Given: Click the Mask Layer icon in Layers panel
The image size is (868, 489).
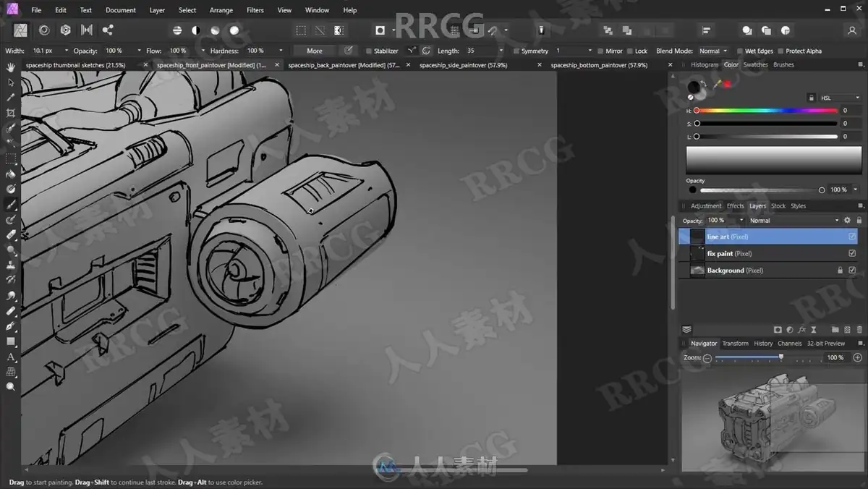Looking at the screenshot, I should coord(778,329).
